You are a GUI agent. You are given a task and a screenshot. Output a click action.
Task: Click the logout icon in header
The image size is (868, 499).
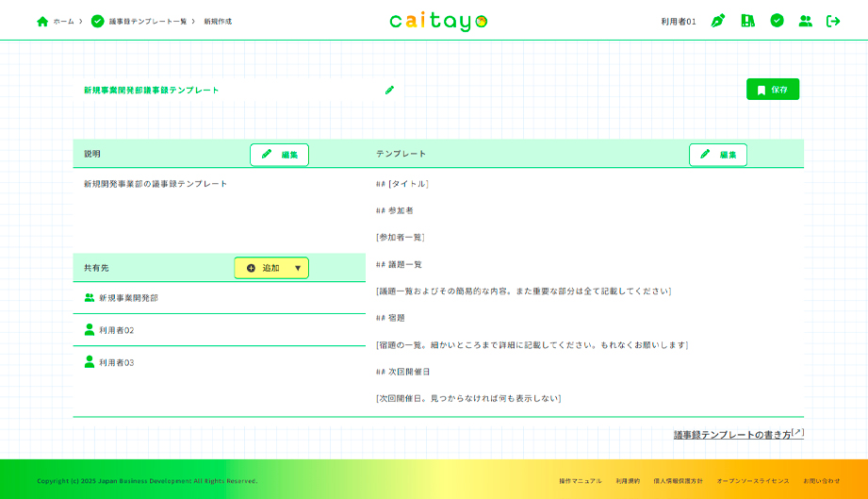833,21
